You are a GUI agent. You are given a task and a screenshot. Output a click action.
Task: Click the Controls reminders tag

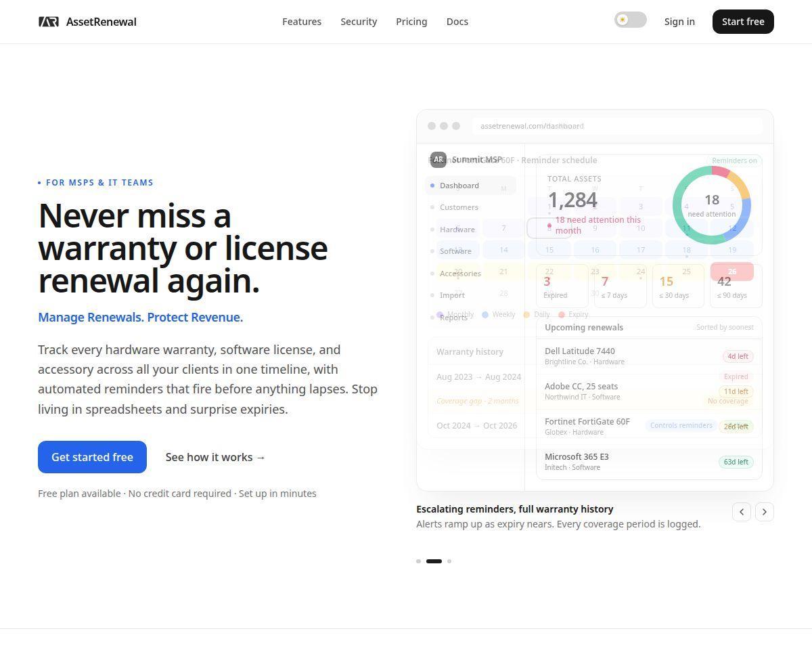coord(681,425)
